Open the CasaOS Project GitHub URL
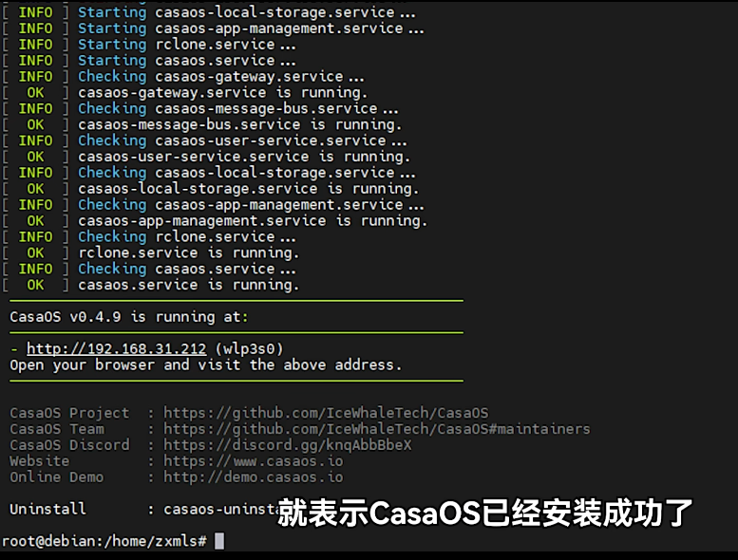 (x=326, y=413)
